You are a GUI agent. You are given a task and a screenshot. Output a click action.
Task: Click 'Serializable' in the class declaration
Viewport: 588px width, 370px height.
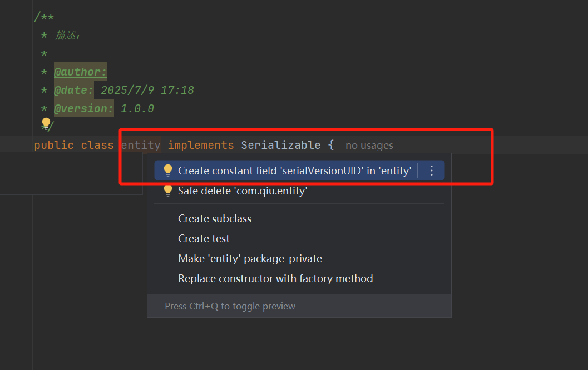[280, 144]
